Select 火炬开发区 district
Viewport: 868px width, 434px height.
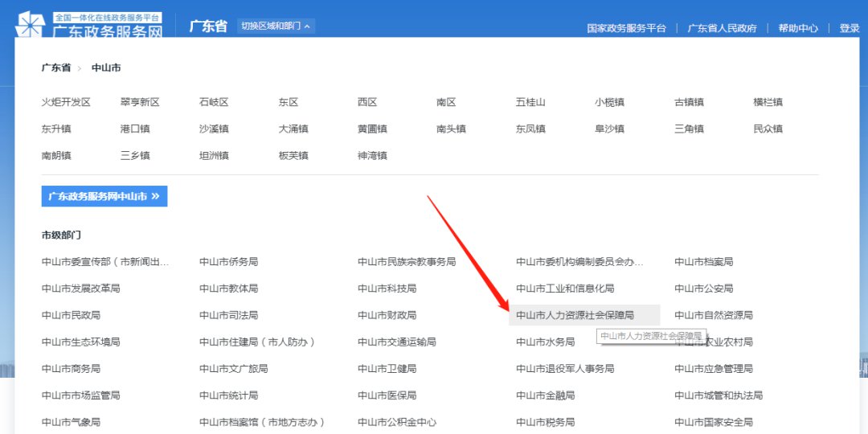coord(66,102)
